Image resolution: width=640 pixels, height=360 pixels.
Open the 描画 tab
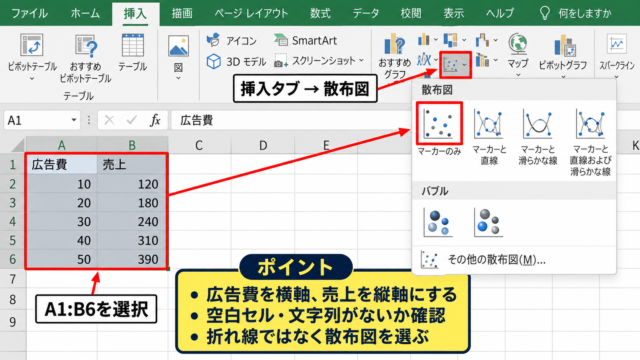[x=182, y=13]
